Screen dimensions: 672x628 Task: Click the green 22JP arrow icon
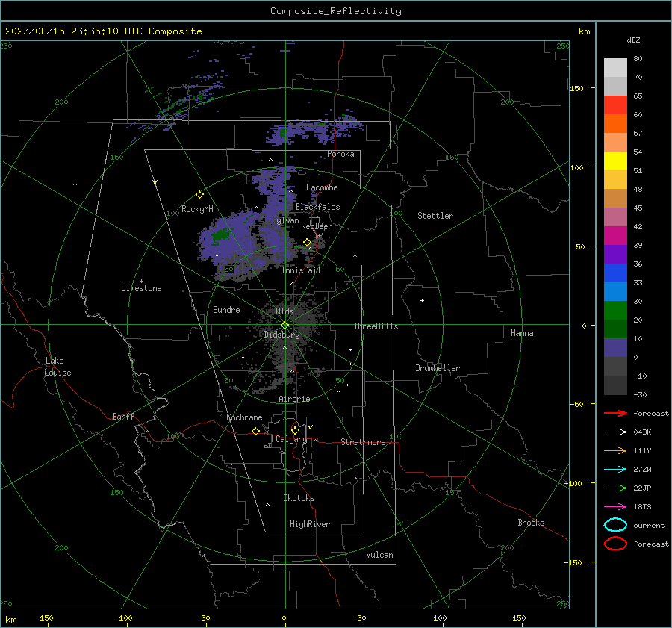[615, 488]
